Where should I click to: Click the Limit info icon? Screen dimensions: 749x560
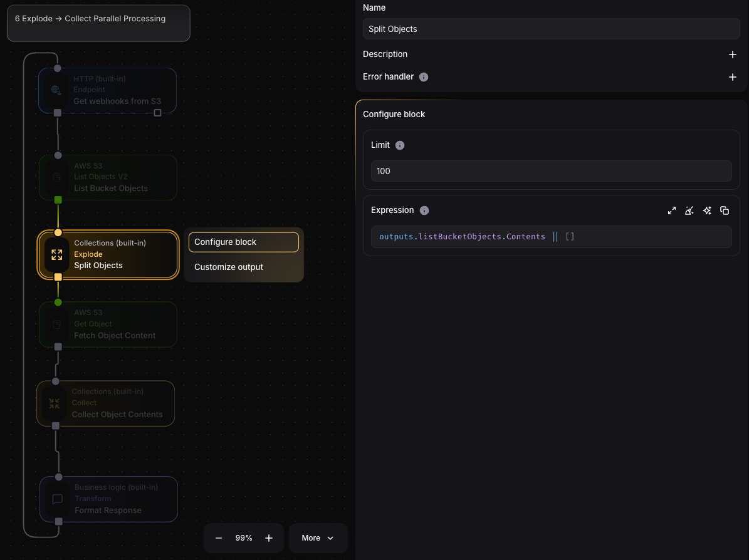[x=400, y=145]
